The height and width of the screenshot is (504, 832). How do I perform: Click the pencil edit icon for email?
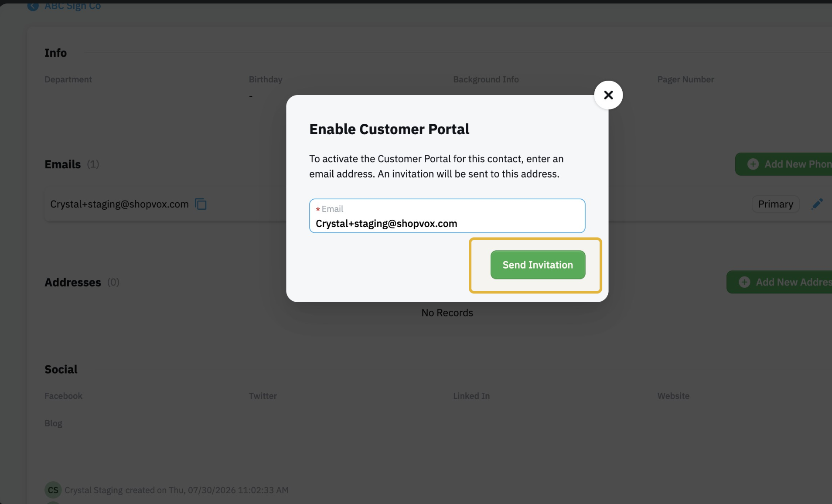(x=817, y=204)
